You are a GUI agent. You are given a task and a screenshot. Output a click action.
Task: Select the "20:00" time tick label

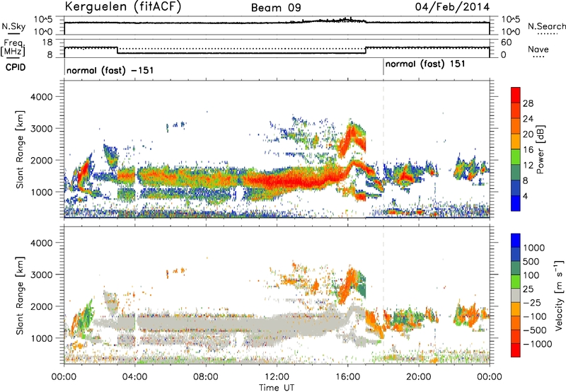coord(419,377)
